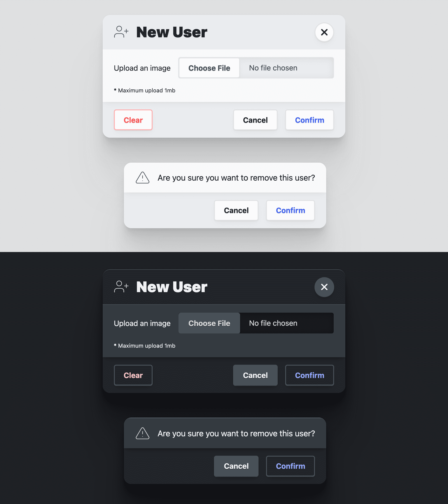Viewport: 448px width, 504px height.
Task: Click Cancel to dismiss the removal confirmation
Action: 236,210
